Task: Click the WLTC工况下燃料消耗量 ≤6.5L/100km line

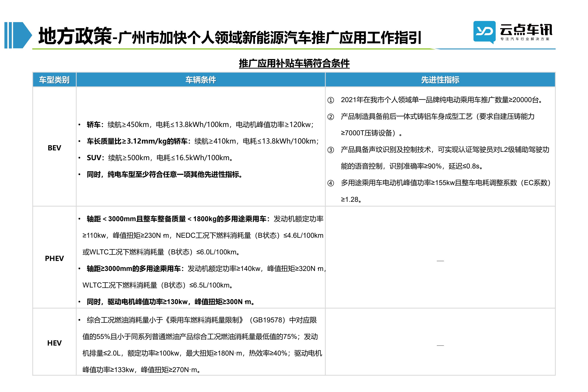Action: 158,285
